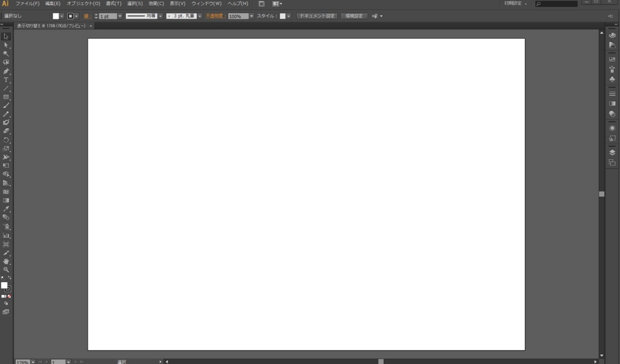Select the Pen tool

click(6, 71)
